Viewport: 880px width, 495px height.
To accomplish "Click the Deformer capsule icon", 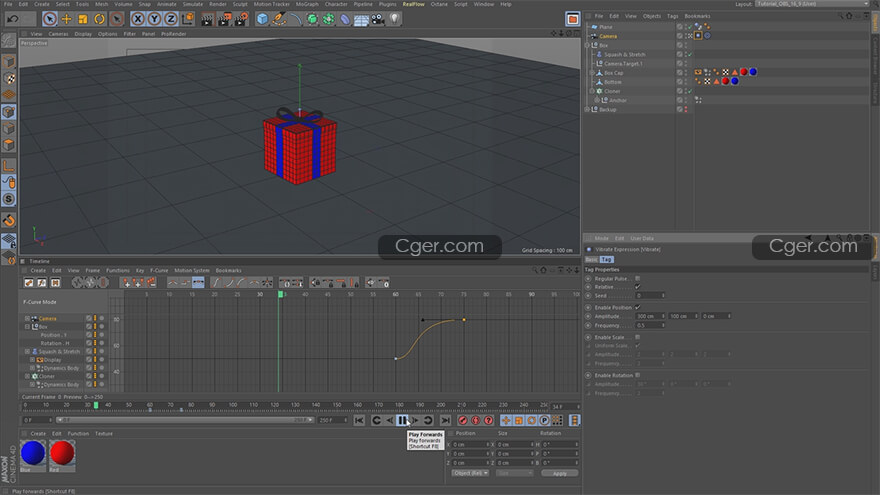I will [x=345, y=19].
